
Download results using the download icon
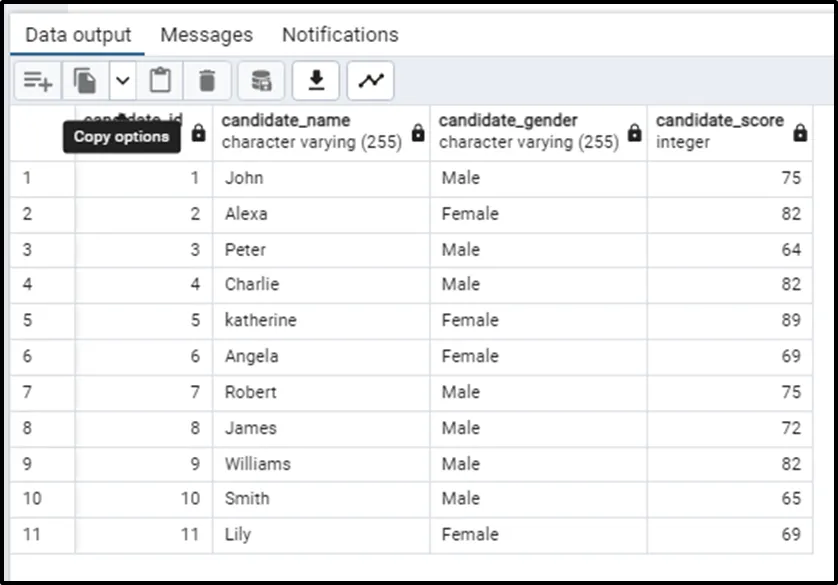316,81
